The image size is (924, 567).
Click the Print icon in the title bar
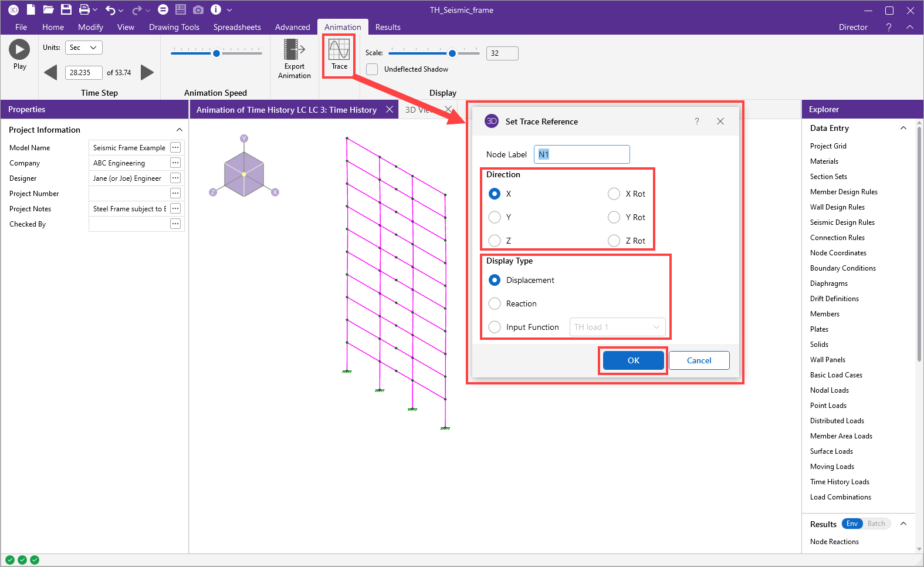point(84,10)
